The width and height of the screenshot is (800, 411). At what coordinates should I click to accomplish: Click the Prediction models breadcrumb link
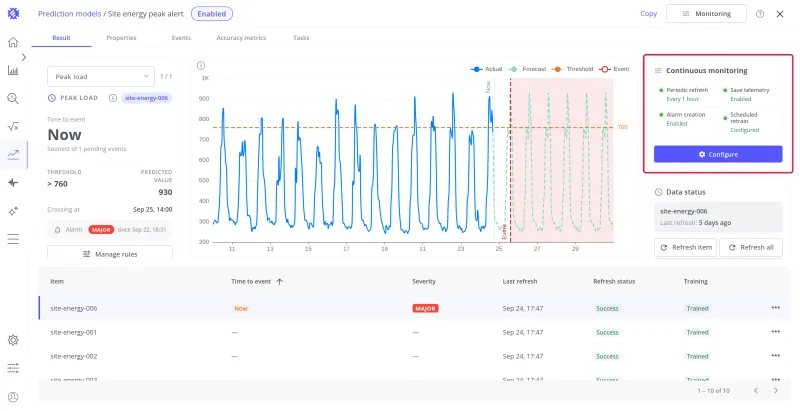click(69, 14)
